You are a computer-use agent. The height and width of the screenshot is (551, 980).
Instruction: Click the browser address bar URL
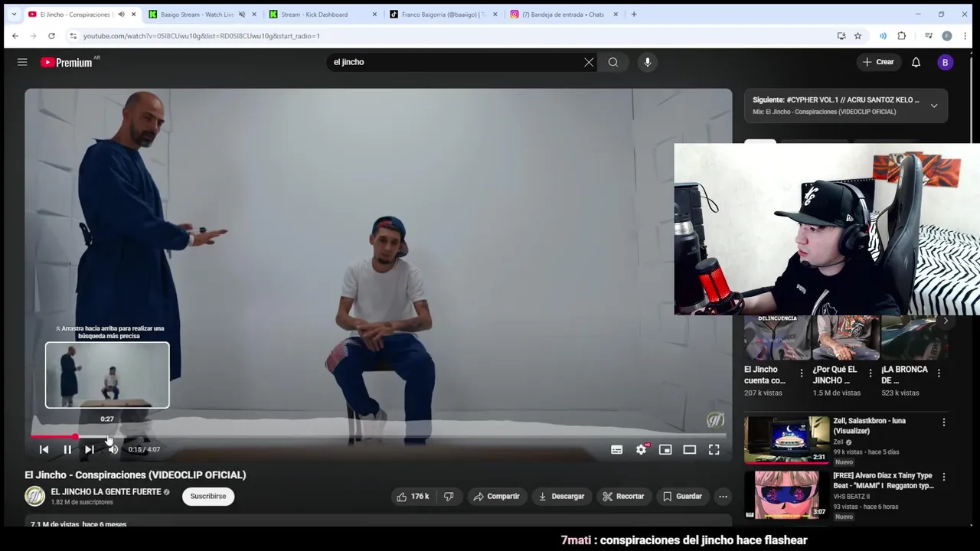[x=201, y=36]
